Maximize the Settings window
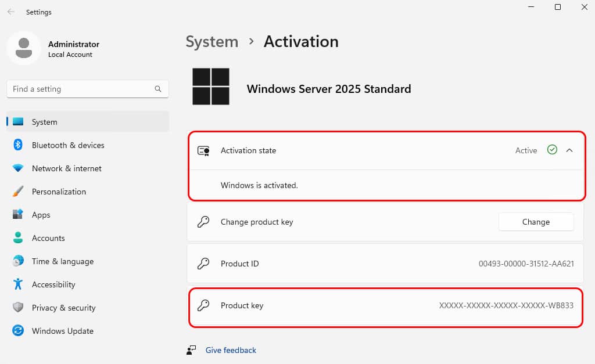 [557, 7]
